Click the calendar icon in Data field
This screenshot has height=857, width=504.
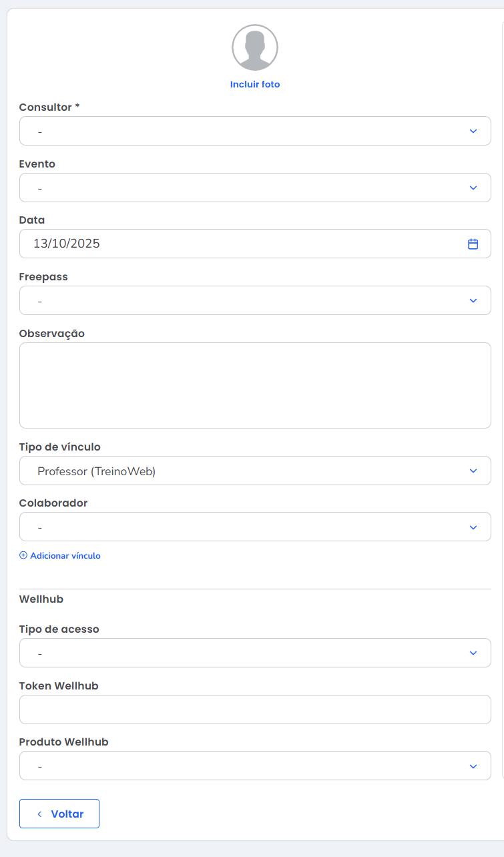[473, 244]
